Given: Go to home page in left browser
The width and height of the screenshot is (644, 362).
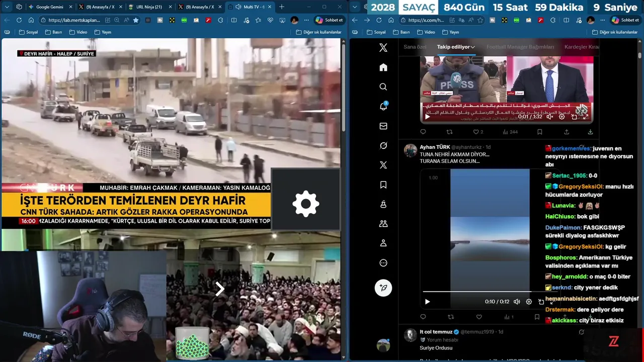Looking at the screenshot, I should 31,20.
